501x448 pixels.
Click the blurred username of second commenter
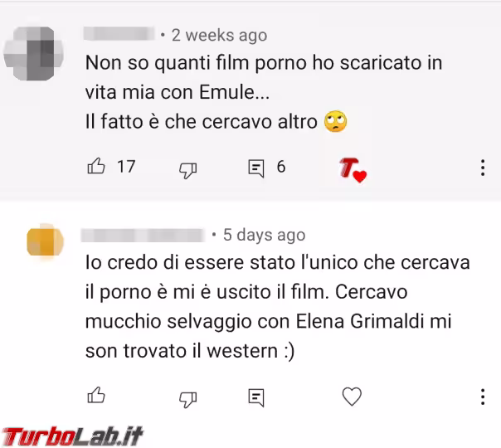click(143, 235)
